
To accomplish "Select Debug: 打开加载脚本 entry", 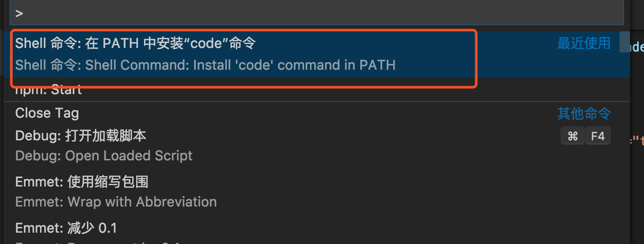I will [x=80, y=136].
